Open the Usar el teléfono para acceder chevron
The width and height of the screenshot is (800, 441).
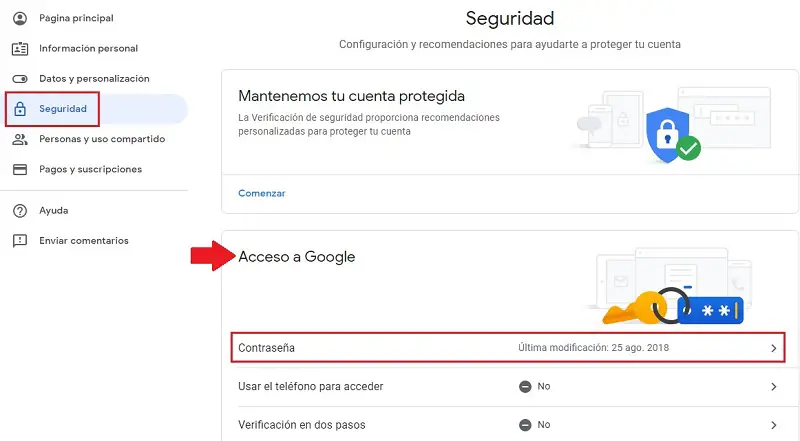[x=773, y=387]
